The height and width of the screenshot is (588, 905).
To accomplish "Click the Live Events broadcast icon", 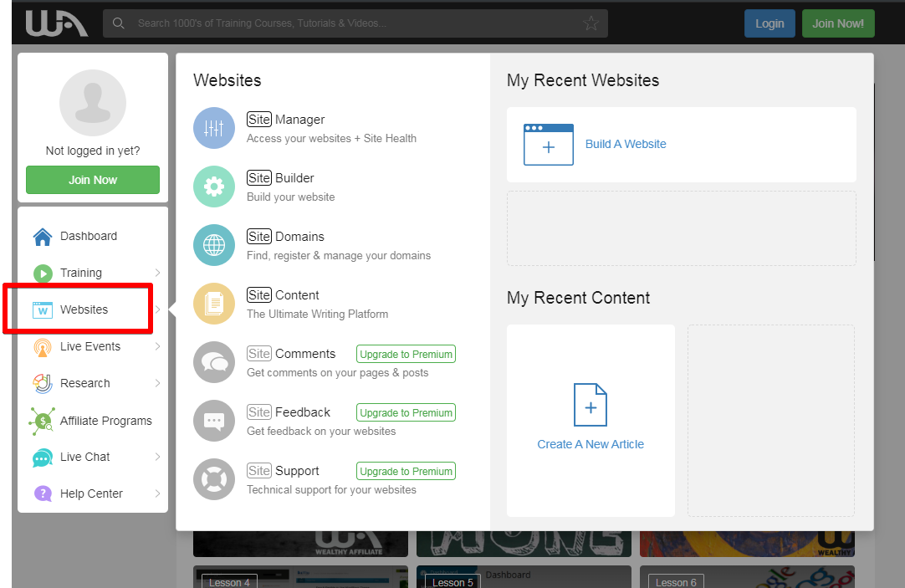I will point(43,347).
